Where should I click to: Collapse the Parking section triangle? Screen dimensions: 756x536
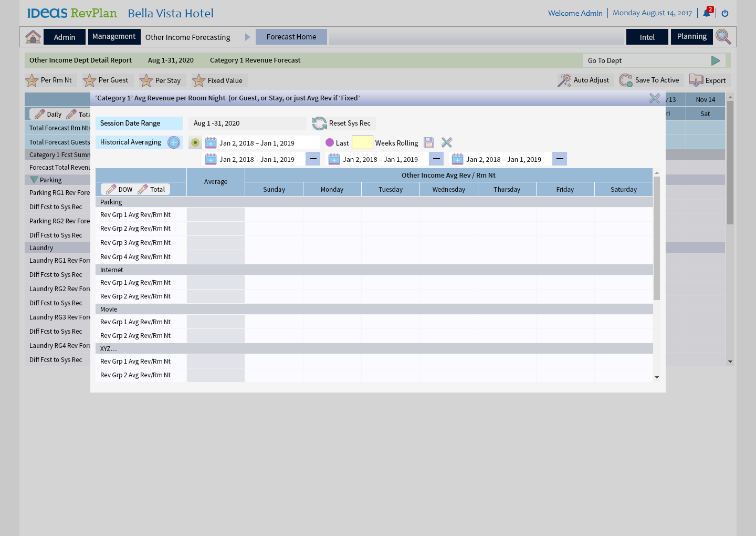pos(34,180)
